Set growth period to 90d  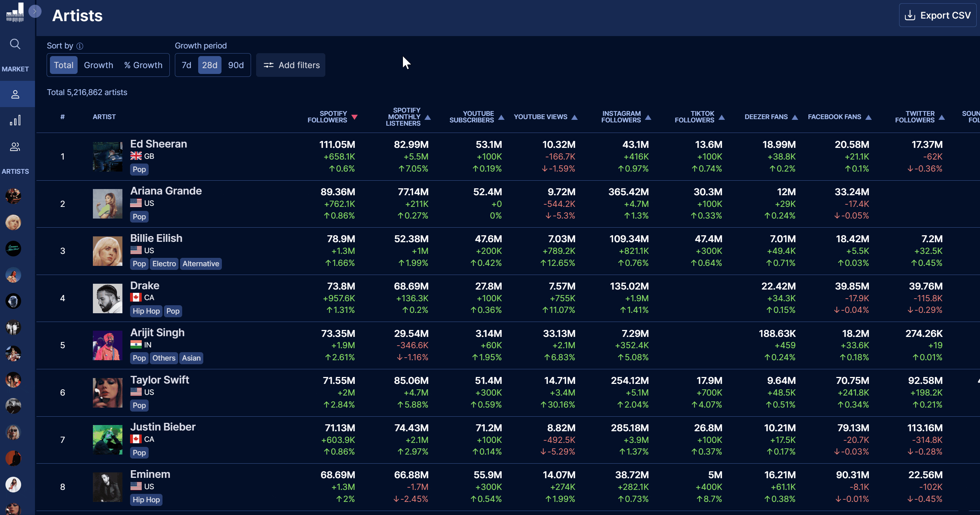coord(236,65)
